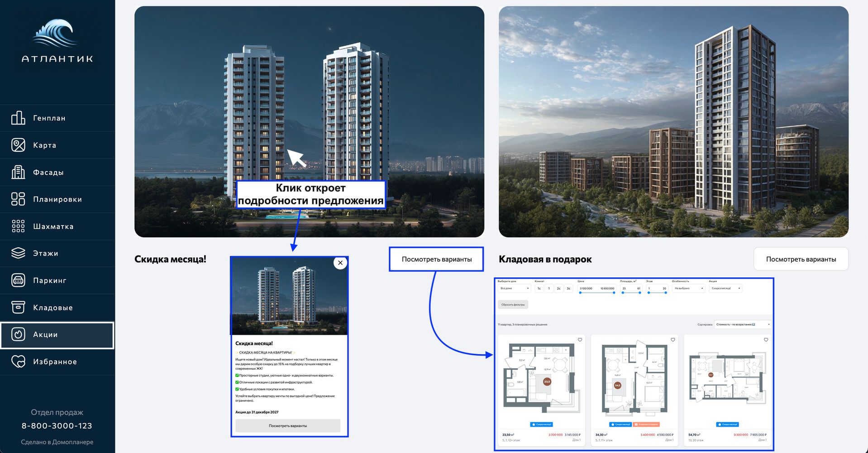Click the popup's towers photo
The image size is (868, 453).
coord(290,296)
